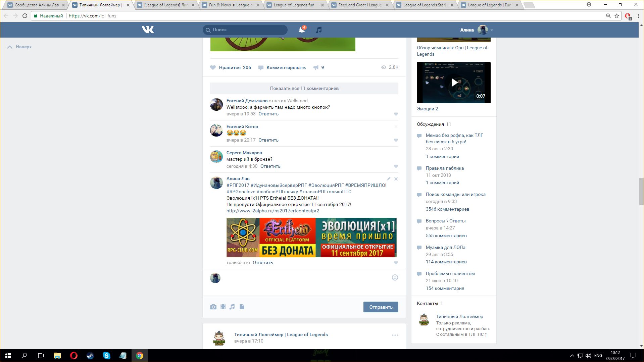Switch to League of Legends StarL tab
Viewport: 644px width, 362px height.
pos(425,5)
